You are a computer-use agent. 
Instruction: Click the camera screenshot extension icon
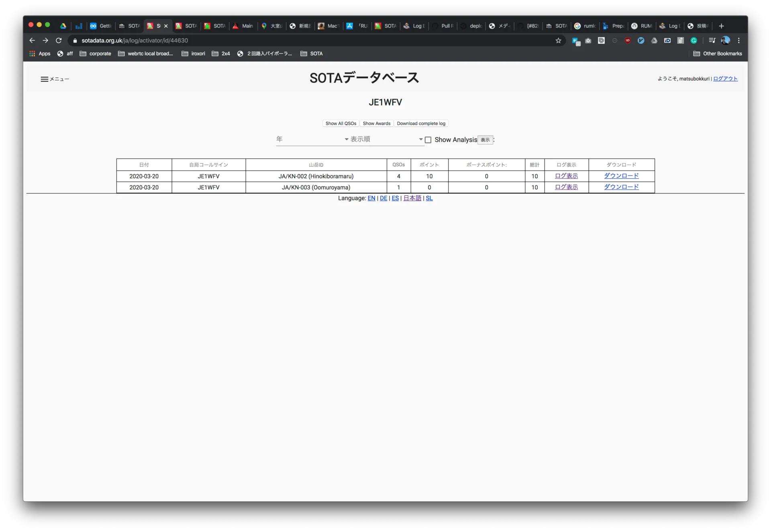[588, 41]
